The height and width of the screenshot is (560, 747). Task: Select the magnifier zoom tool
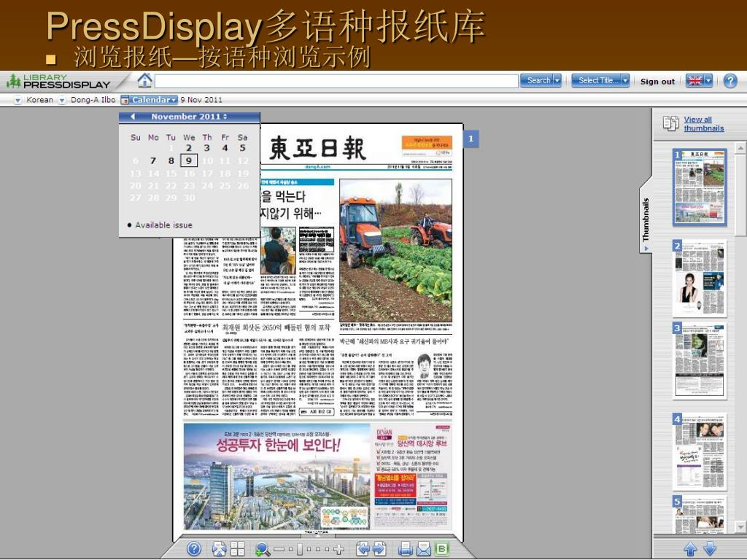[x=262, y=549]
